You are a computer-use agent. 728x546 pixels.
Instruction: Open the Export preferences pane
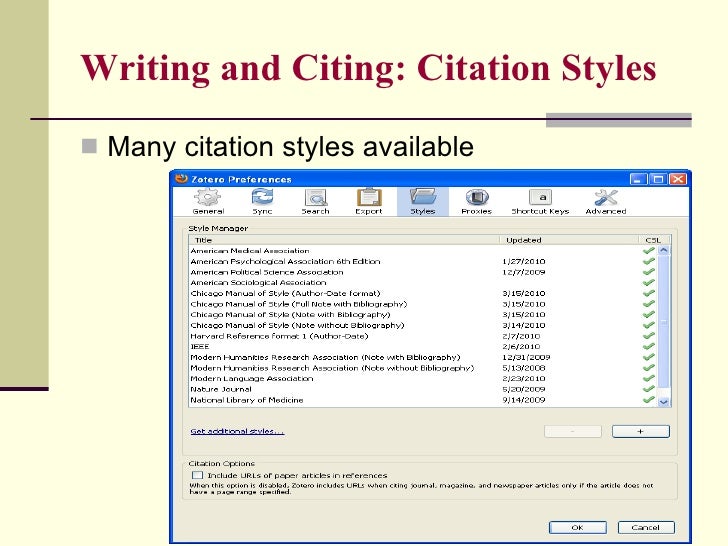(369, 201)
